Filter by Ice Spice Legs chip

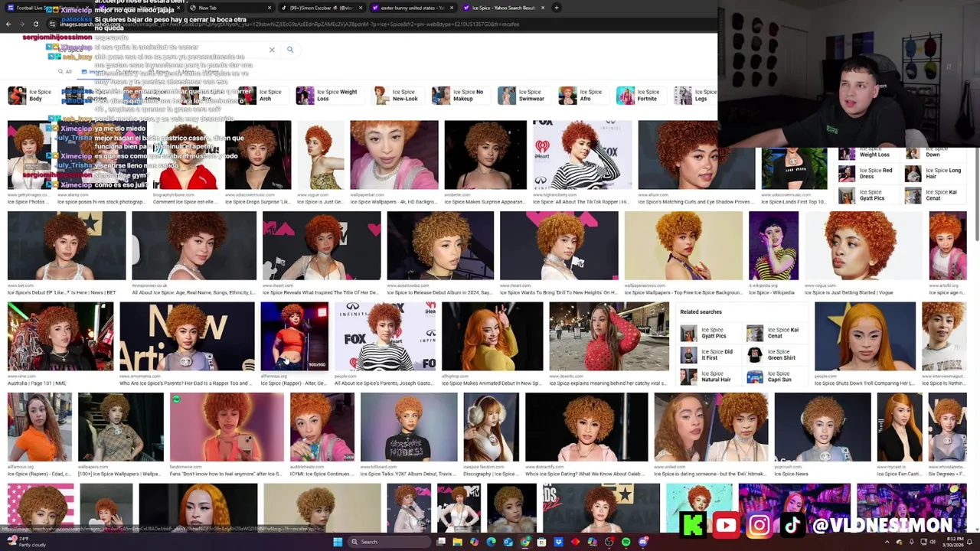695,96
